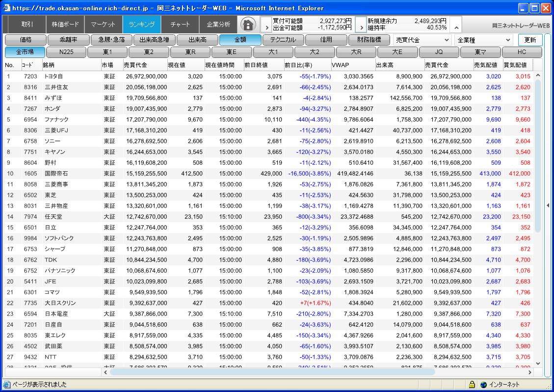
Task: Select the N225 market filter
Action: coord(66,52)
